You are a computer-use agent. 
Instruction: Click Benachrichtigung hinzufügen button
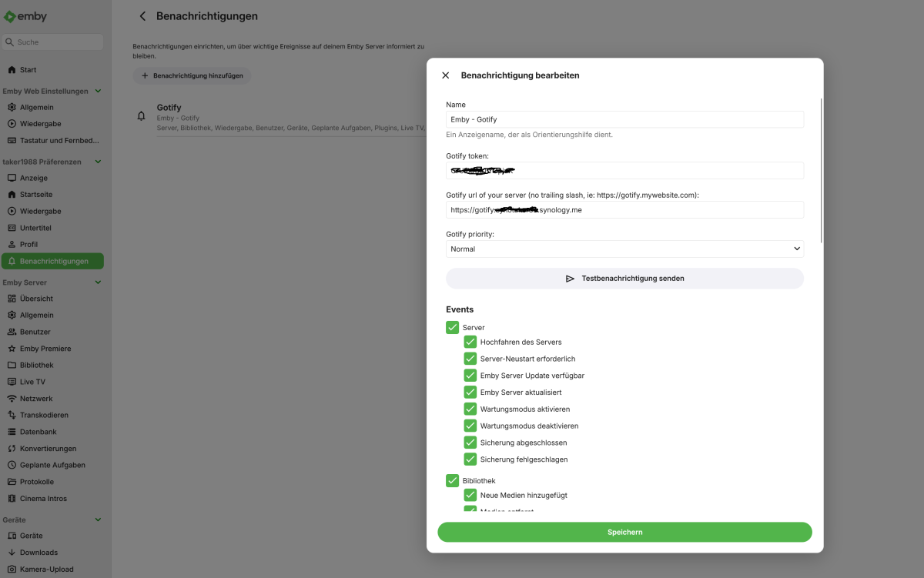192,76
